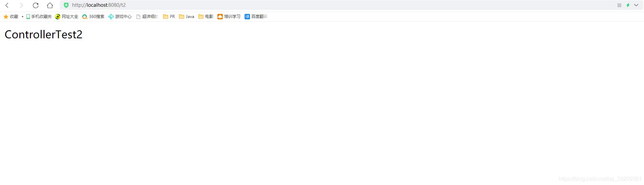Expand the 收藏 dropdown arrow
The height and width of the screenshot is (185, 644).
click(x=22, y=17)
